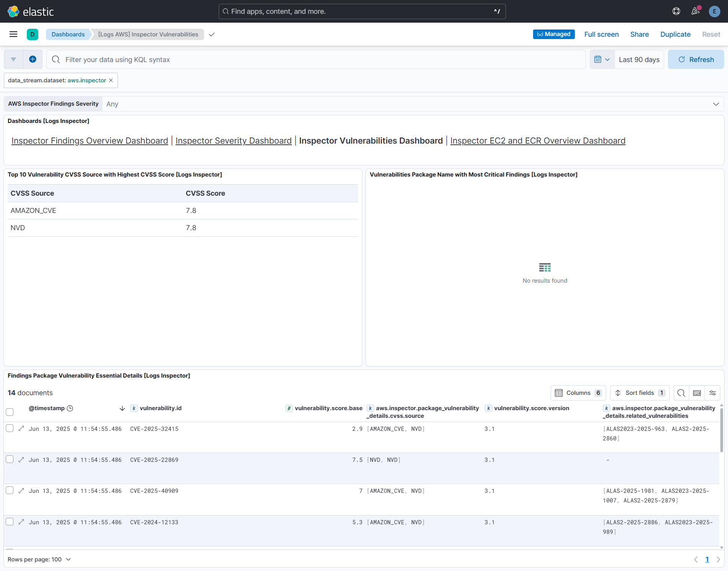The width and height of the screenshot is (728, 571).
Task: Open the date picker calendar dropdown
Action: (602, 59)
